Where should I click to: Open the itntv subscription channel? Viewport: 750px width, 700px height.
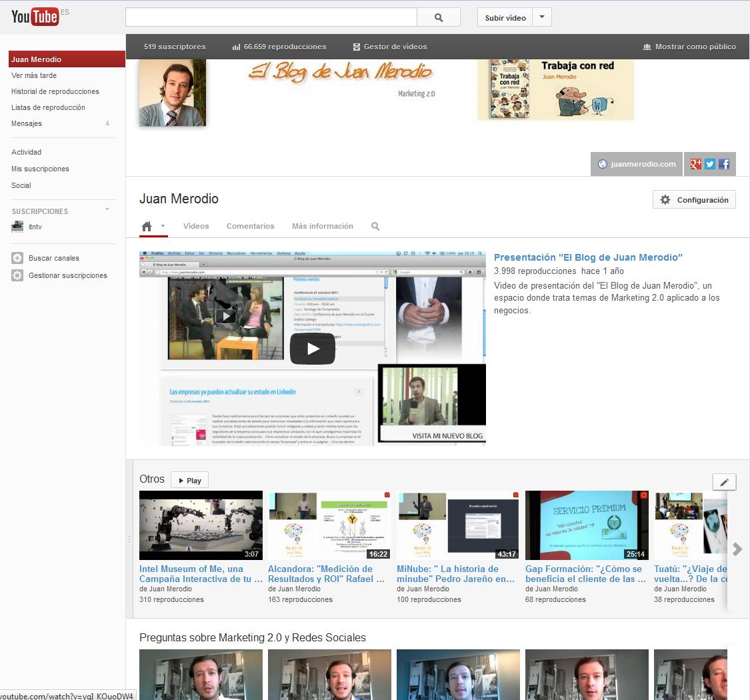coord(35,227)
